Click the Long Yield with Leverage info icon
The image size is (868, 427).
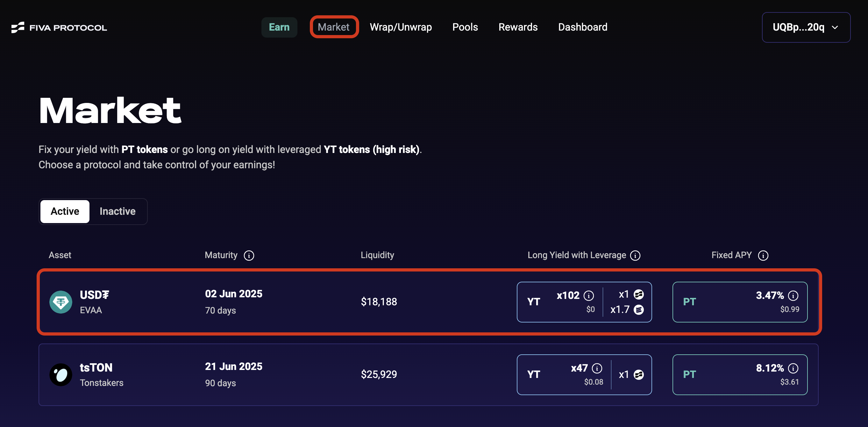point(635,256)
